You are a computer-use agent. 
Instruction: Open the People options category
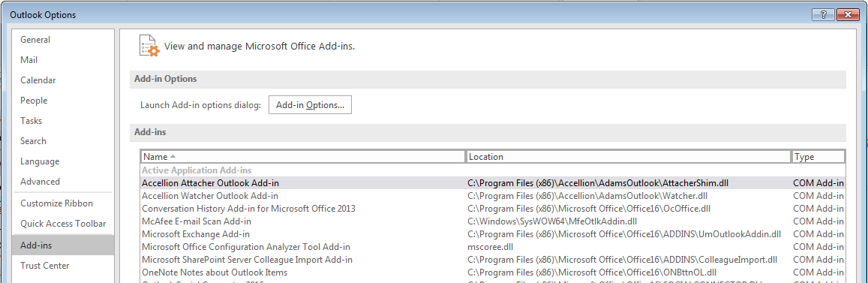tap(63, 101)
